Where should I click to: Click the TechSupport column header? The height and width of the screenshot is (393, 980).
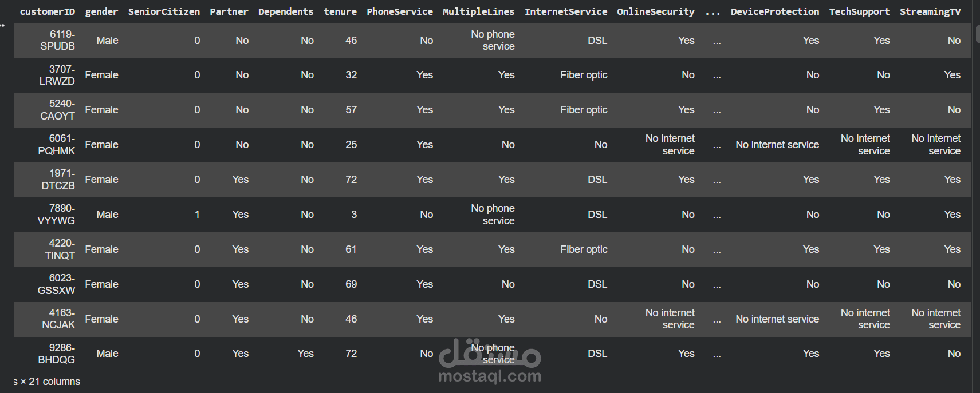(859, 11)
